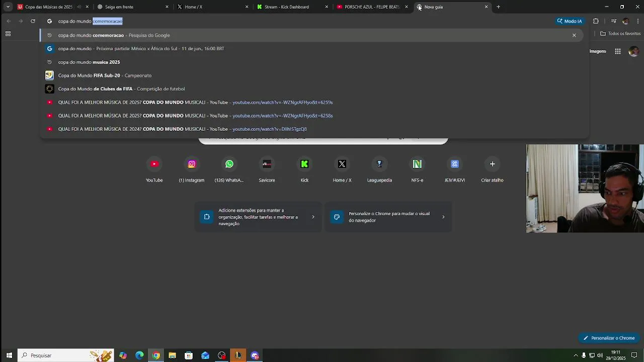Click the Google account avatar on page
The height and width of the screenshot is (362, 644).
pos(633,51)
